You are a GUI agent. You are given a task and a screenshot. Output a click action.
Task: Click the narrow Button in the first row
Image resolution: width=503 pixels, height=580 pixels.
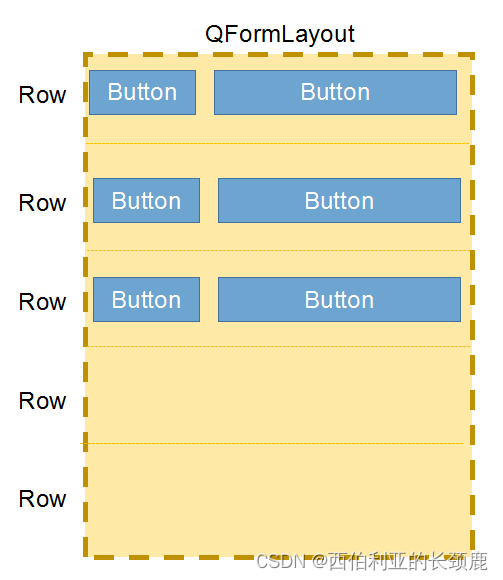click(142, 92)
